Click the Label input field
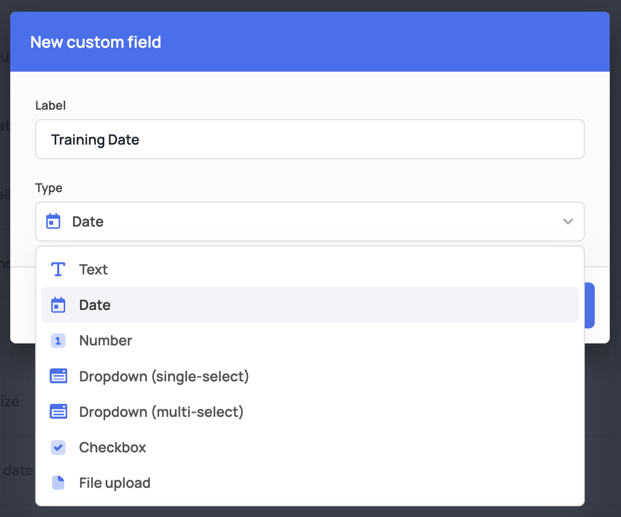The image size is (621, 517). coord(310,139)
